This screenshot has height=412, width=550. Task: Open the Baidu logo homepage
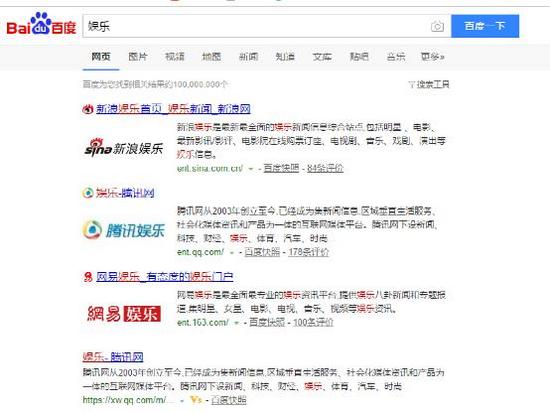(x=41, y=24)
